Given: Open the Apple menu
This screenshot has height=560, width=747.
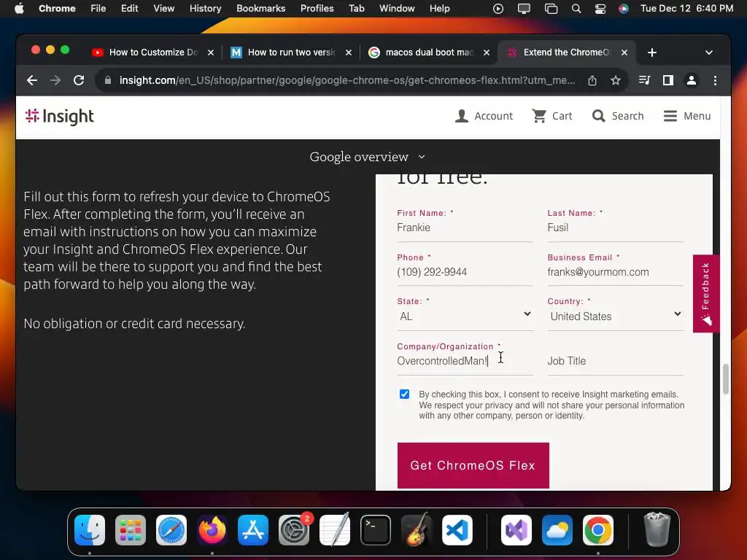Looking at the screenshot, I should 19,9.
